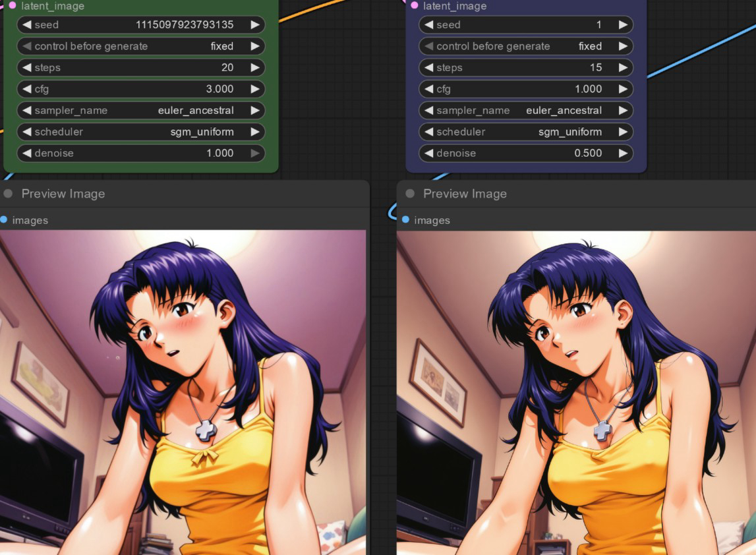The image size is (756, 555).
Task: Increase cfg 1.000 with right arrow
Action: (x=624, y=89)
